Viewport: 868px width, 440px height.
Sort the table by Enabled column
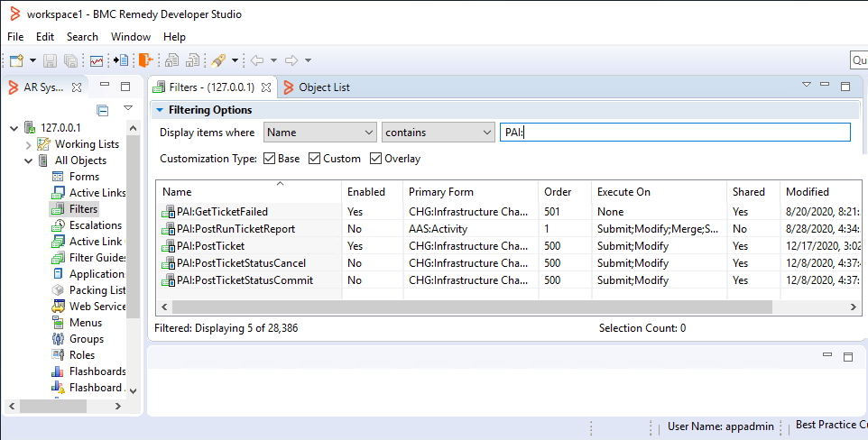tap(372, 192)
